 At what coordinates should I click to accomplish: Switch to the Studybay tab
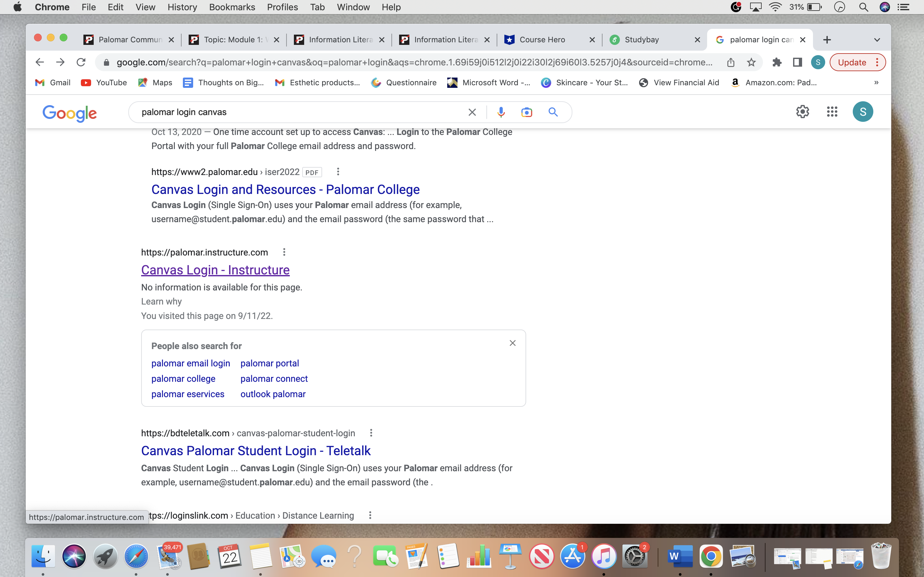point(641,40)
